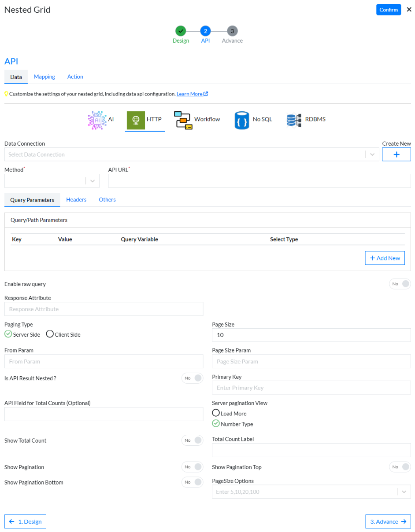Enable the raw query toggle
Image resolution: width=415 pixels, height=532 pixels.
[400, 284]
